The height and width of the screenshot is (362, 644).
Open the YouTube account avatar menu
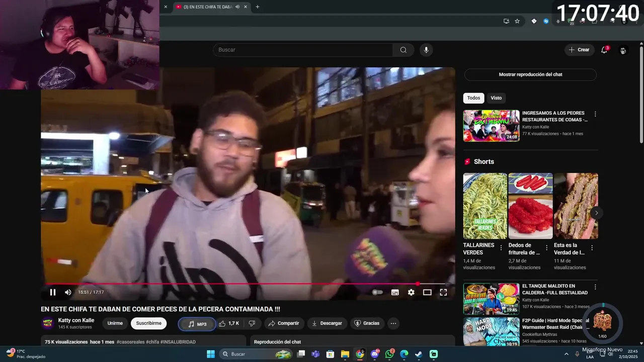pyautogui.click(x=623, y=50)
